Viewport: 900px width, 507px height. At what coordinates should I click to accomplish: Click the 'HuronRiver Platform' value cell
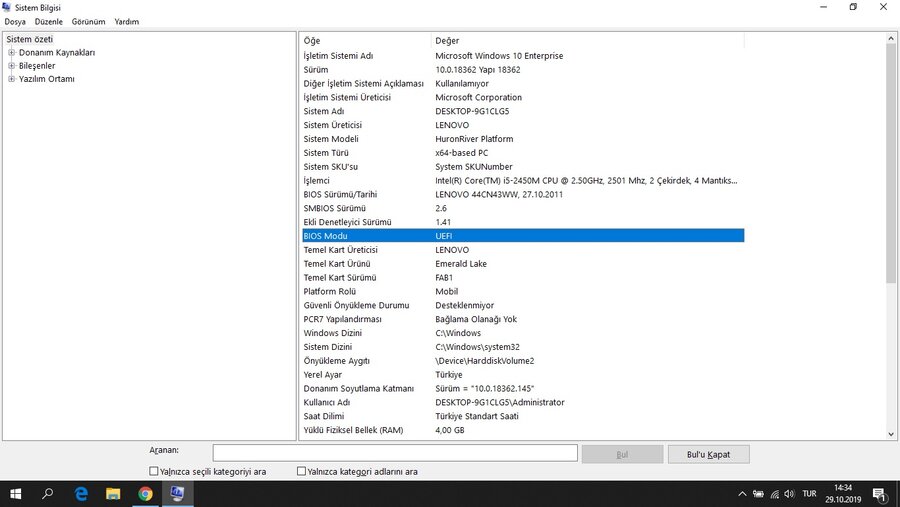click(x=474, y=138)
